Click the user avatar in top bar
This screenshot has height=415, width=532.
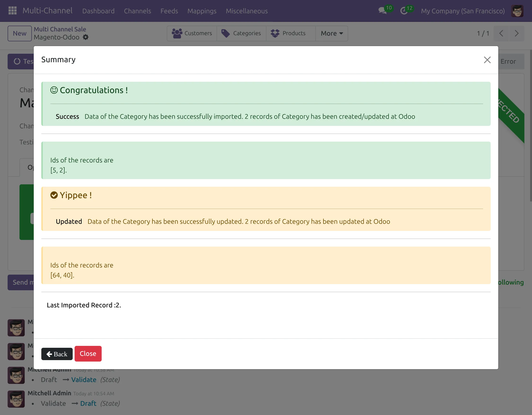point(517,11)
